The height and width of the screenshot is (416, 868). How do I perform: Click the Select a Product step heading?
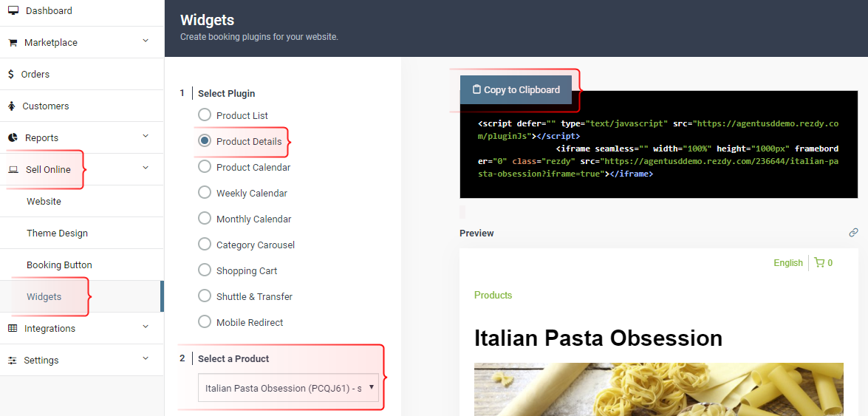233,358
